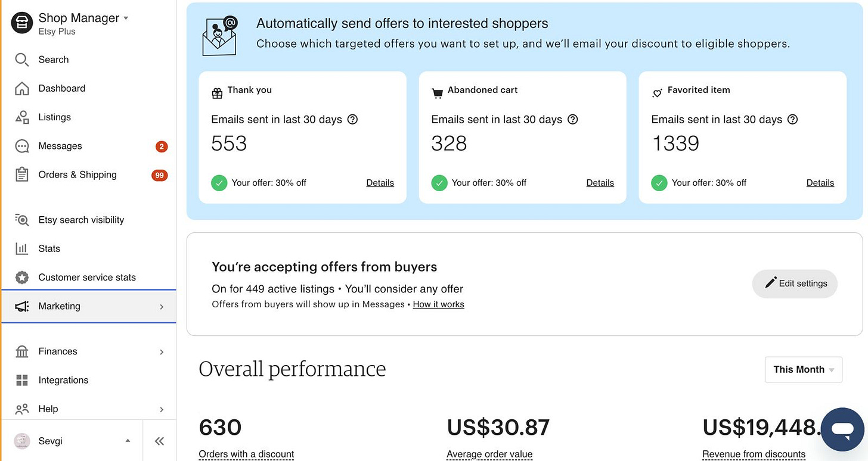Image resolution: width=868 pixels, height=461 pixels.
Task: Expand the Finances submenu arrow
Action: click(x=162, y=352)
